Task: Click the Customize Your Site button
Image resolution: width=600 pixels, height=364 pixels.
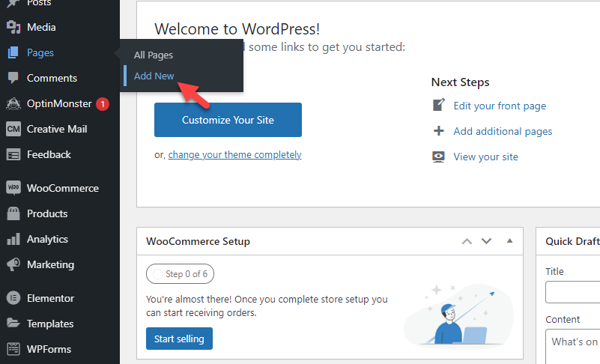Action: [228, 120]
